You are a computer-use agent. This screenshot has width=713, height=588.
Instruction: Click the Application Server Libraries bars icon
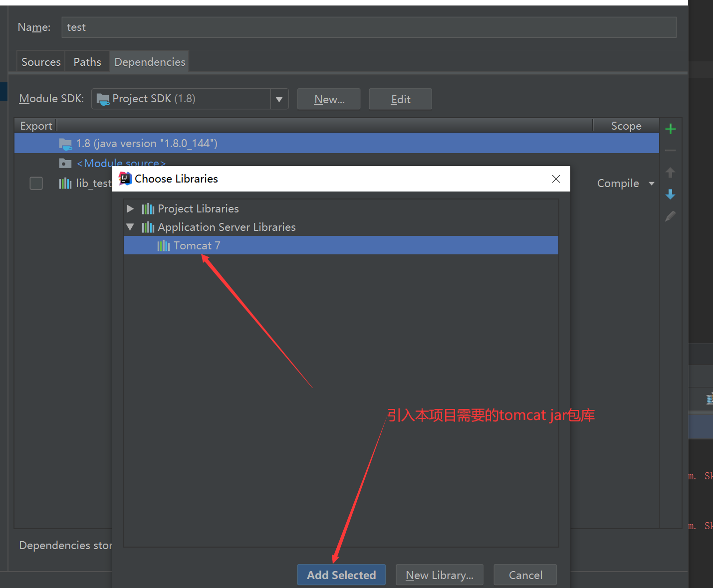tap(148, 227)
